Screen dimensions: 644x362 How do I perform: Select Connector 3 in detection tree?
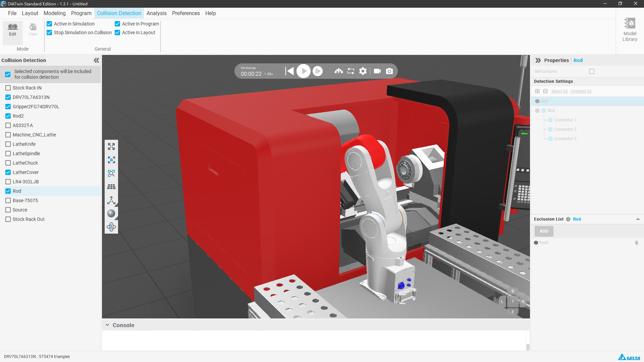tap(565, 139)
